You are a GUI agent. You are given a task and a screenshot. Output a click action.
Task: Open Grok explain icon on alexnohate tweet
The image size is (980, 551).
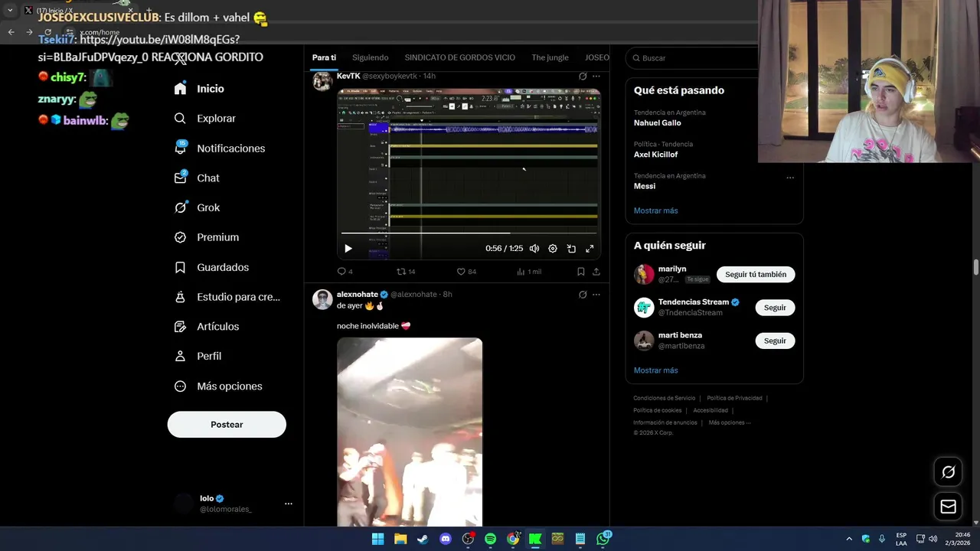coord(583,295)
